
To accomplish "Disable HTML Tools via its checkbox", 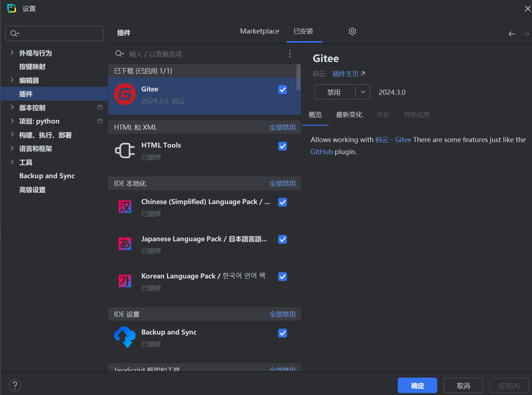I will 283,146.
